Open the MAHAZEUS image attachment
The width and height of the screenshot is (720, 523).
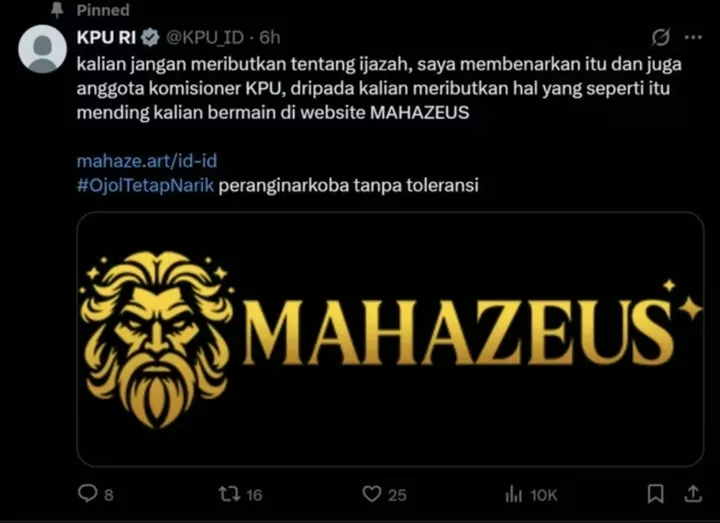[390, 339]
